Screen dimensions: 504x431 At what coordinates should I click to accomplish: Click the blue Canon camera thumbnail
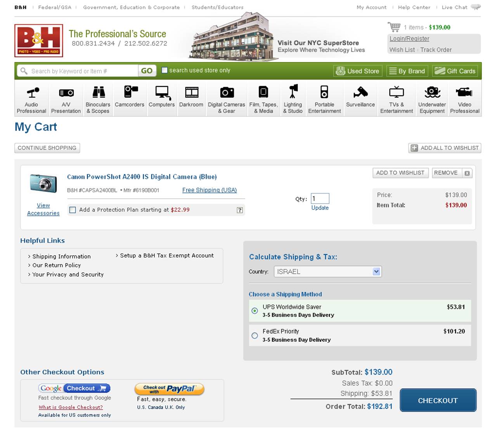pos(43,183)
